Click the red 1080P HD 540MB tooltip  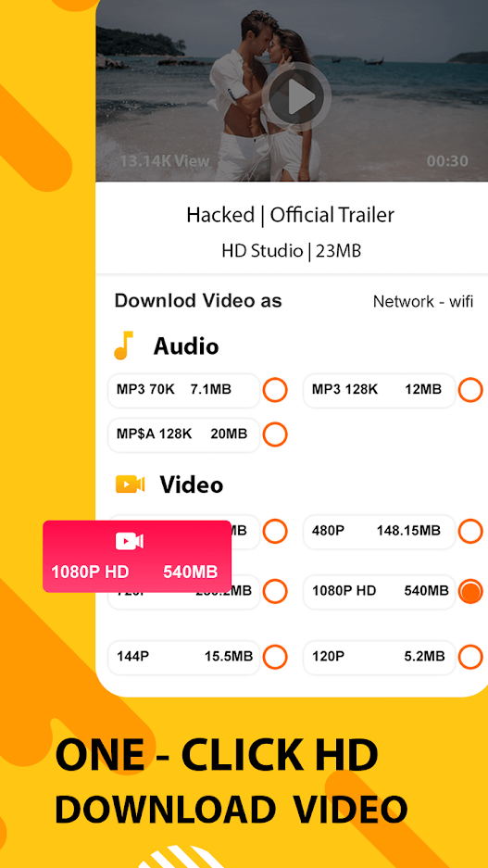coord(137,557)
